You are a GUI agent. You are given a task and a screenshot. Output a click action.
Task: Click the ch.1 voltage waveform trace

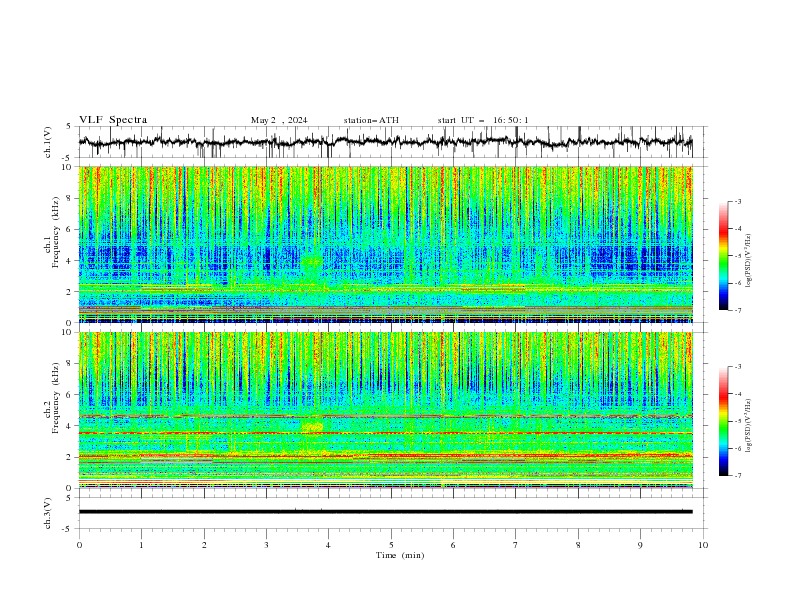385,142
